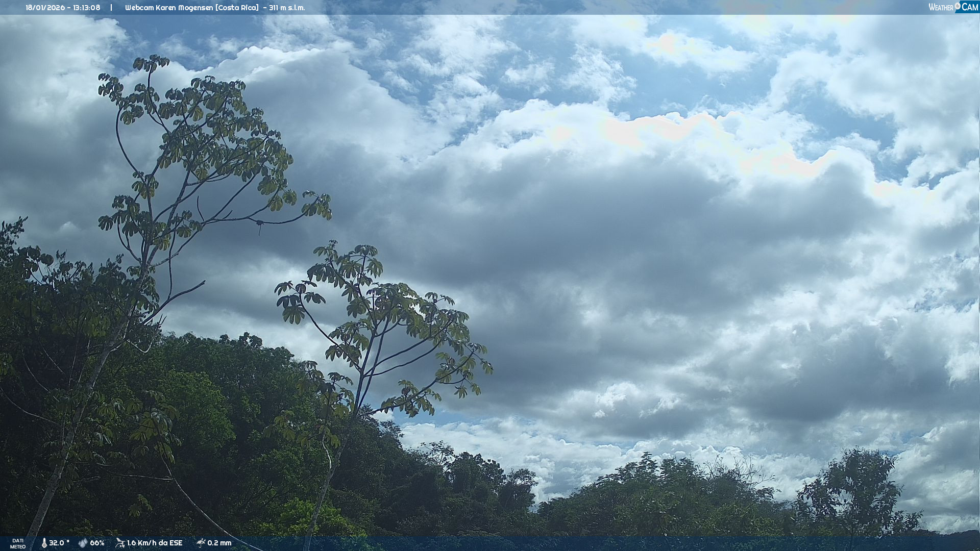Click the 311 m s.l.m. altitude label
Screen dimensions: 980x551
tap(286, 8)
